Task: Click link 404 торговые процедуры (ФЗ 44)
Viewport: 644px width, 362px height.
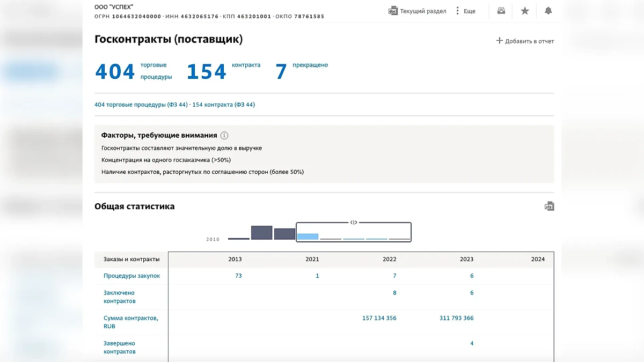Action: click(x=141, y=105)
